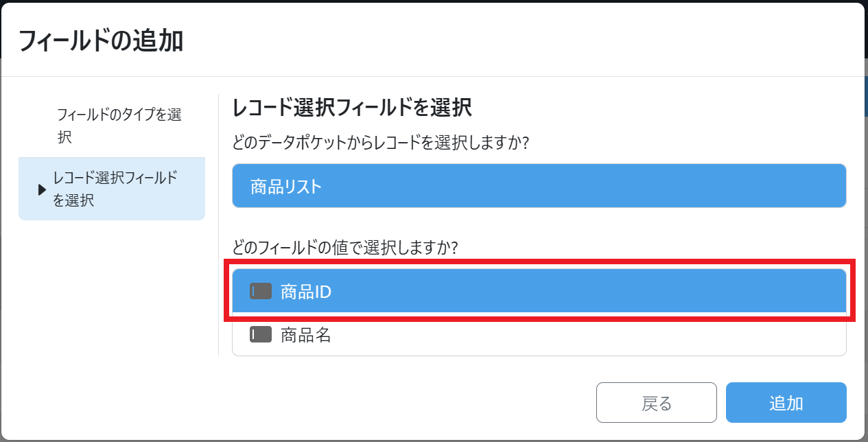Go to フィールドのタイプを選択 step
This screenshot has height=442, width=868.
point(119,126)
